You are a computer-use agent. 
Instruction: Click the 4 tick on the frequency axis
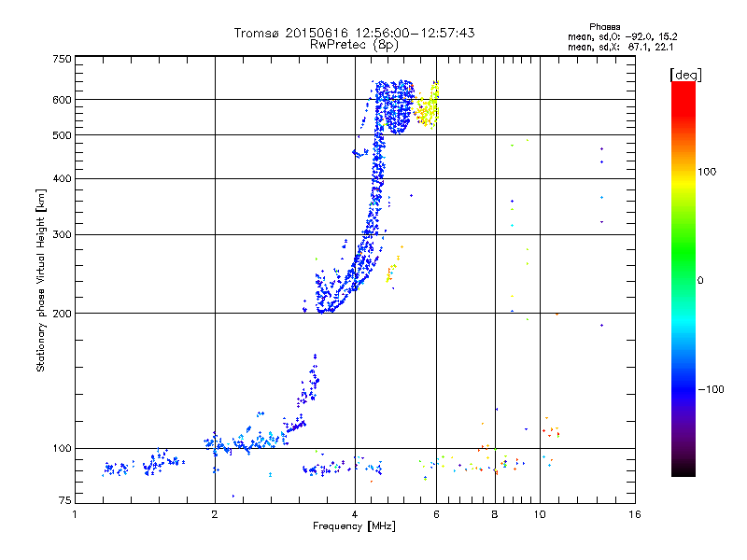coord(355,515)
